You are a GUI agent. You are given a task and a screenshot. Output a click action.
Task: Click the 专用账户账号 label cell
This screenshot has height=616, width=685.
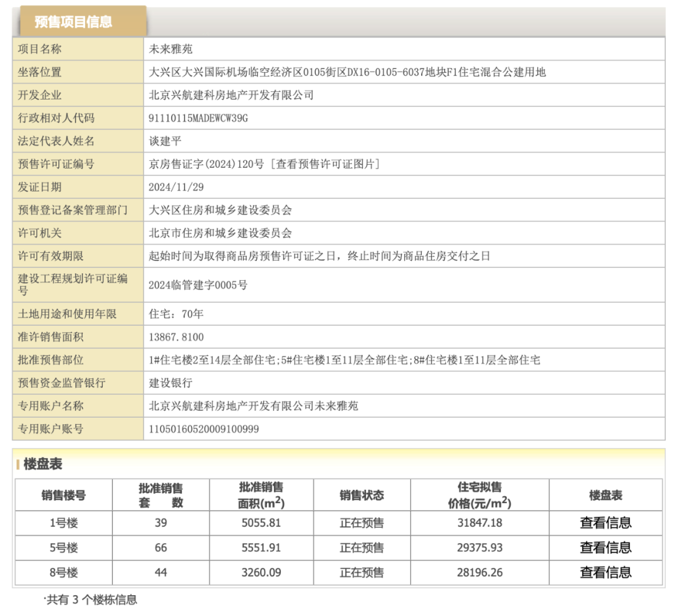pyautogui.click(x=78, y=429)
